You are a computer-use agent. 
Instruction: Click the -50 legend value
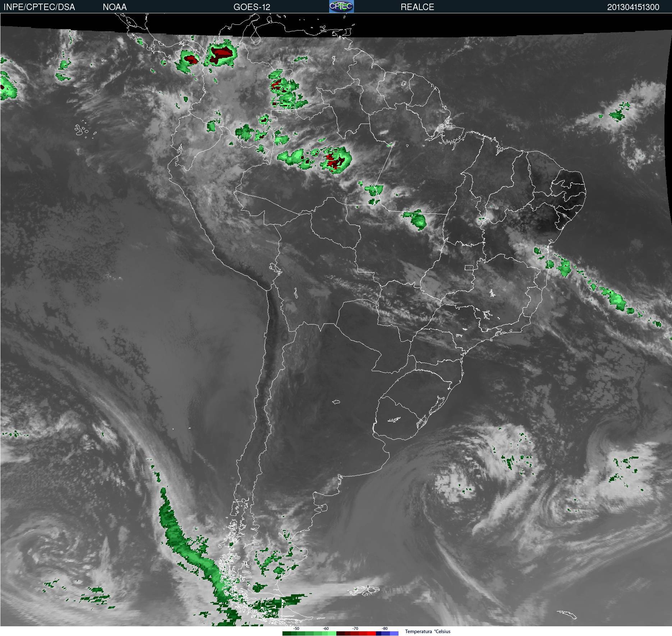pos(296,628)
